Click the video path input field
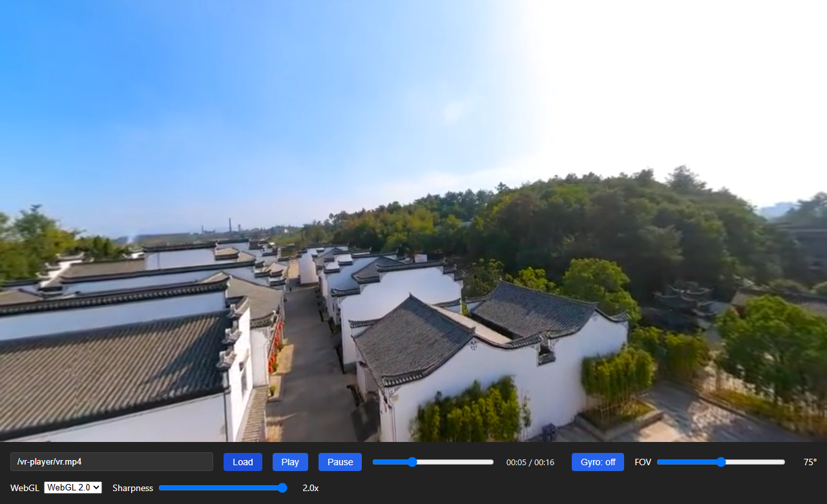The height and width of the screenshot is (504, 827). 112,462
